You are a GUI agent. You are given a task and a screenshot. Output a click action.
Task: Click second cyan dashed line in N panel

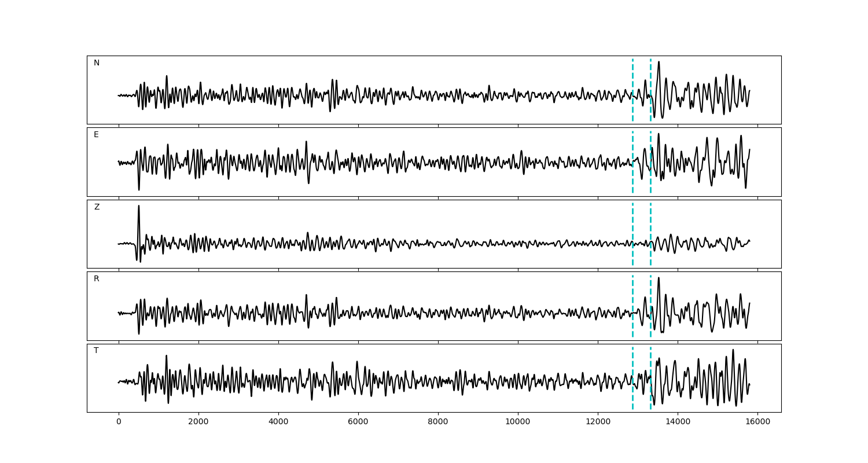650,75
